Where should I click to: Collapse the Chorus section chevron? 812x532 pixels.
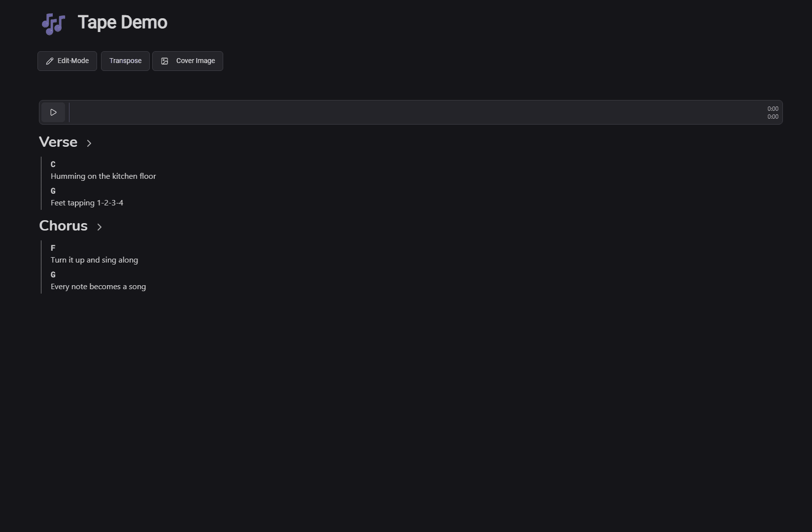click(99, 227)
